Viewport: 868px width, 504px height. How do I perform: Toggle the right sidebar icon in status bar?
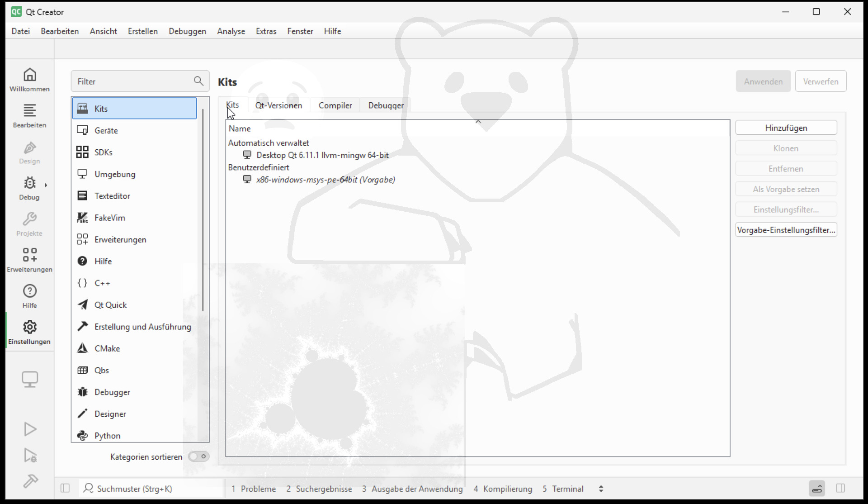pos(840,488)
